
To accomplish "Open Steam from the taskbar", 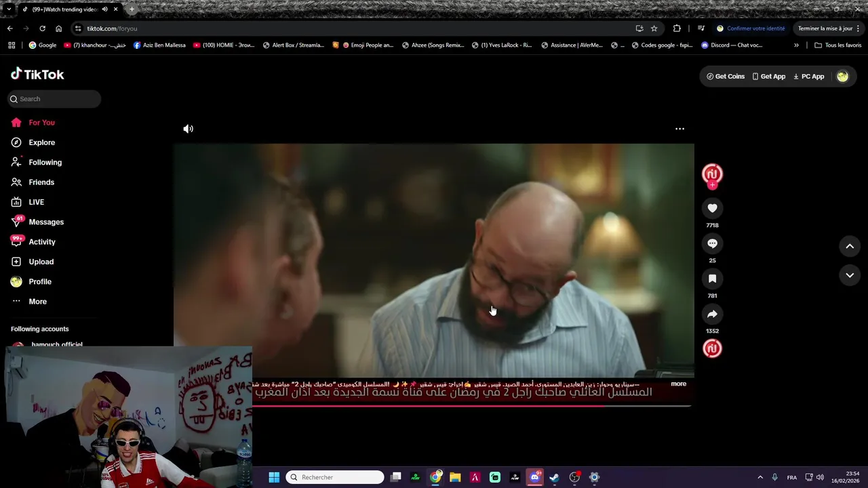I will coord(554,477).
